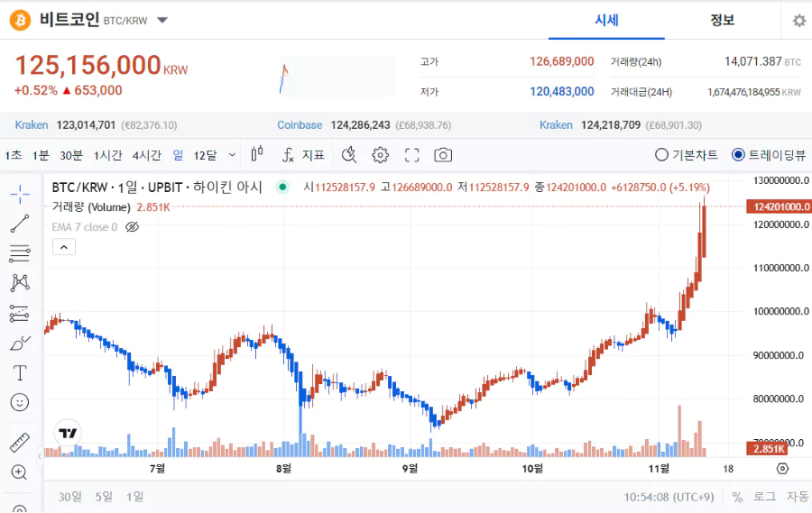
Task: Select the crosshair cursor tool
Action: (x=20, y=195)
